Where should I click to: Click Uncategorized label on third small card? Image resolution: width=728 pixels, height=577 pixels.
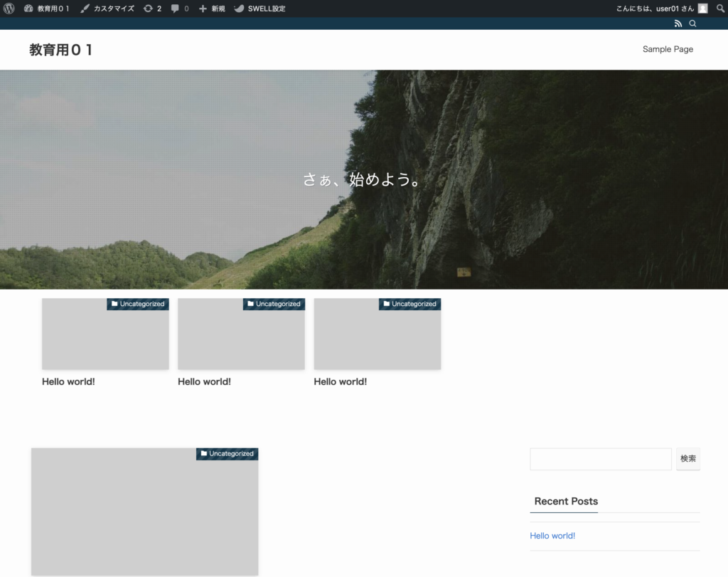point(410,304)
